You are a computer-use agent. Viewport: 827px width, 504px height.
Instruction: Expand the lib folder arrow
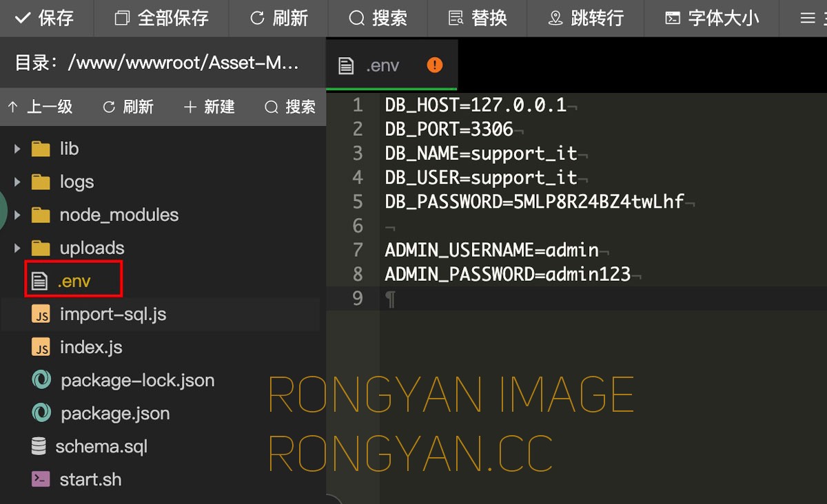pos(17,149)
